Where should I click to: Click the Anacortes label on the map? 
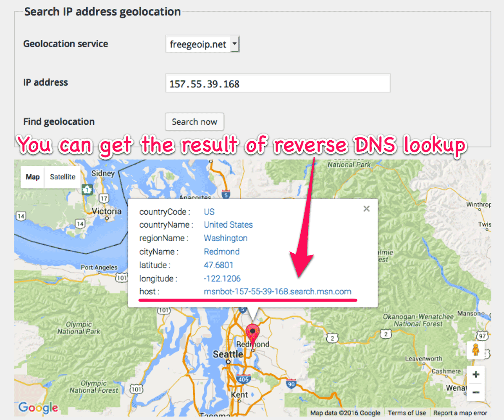[x=194, y=197]
